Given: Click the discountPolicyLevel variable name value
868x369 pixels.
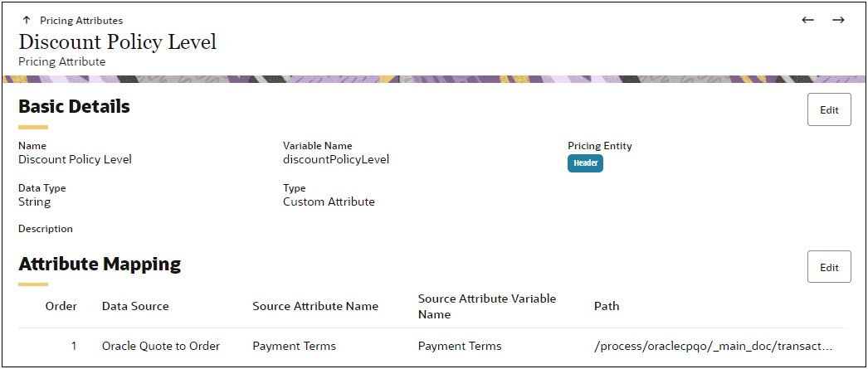Looking at the screenshot, I should 336,159.
